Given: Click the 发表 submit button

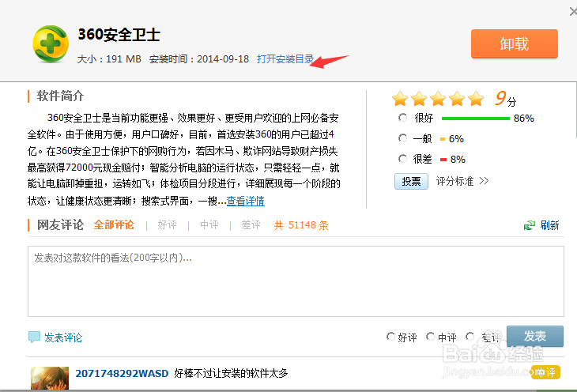Looking at the screenshot, I should click(x=534, y=336).
